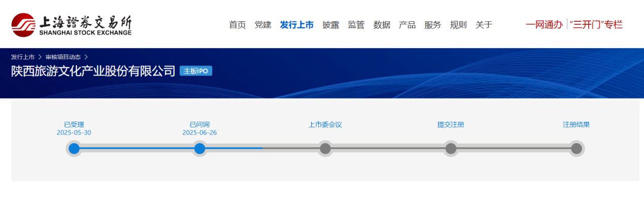Open the 党建 menu item

pyautogui.click(x=263, y=24)
